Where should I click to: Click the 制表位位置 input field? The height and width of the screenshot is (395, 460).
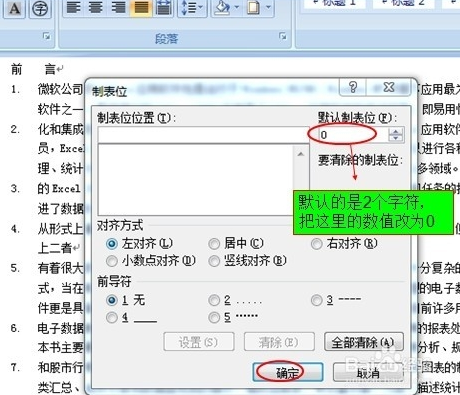pos(203,135)
